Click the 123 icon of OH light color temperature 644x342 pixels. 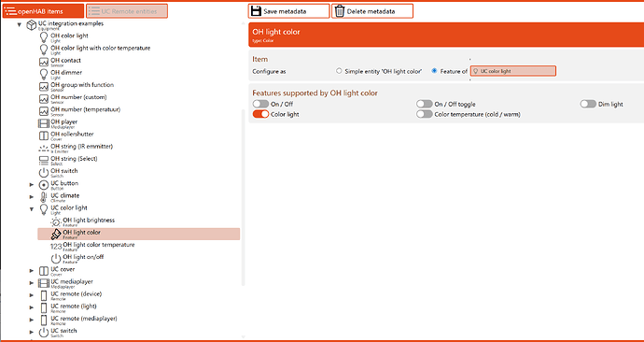click(x=56, y=247)
